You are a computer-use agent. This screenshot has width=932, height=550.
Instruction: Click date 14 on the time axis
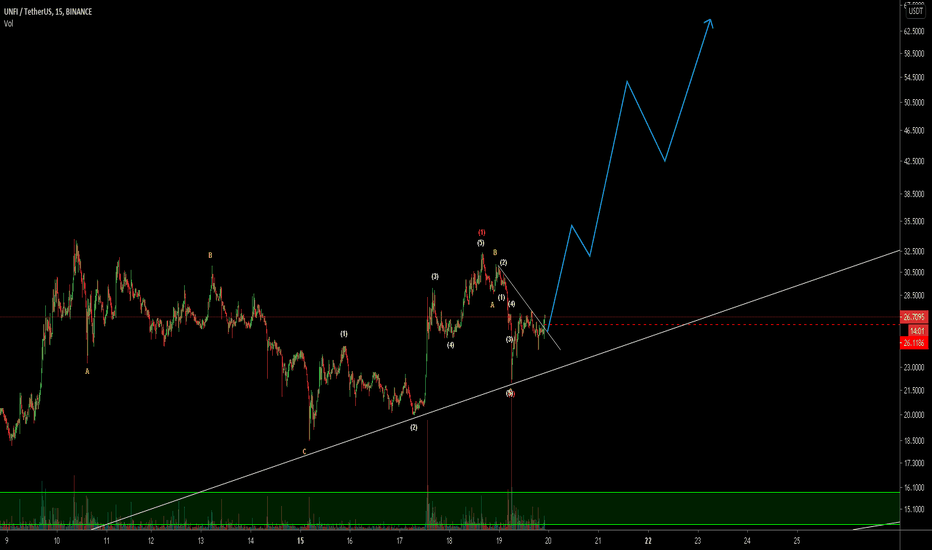coord(251,540)
